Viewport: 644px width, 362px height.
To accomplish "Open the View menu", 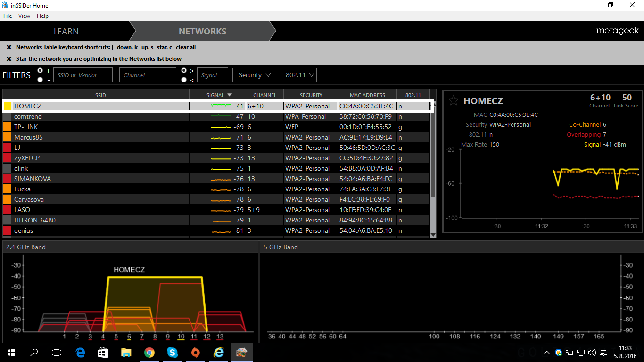I will point(24,16).
